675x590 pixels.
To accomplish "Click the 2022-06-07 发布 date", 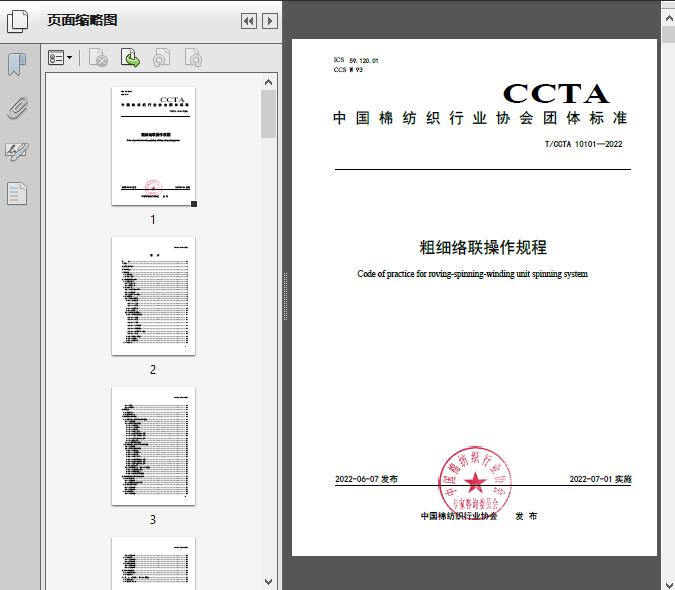I will tap(366, 479).
